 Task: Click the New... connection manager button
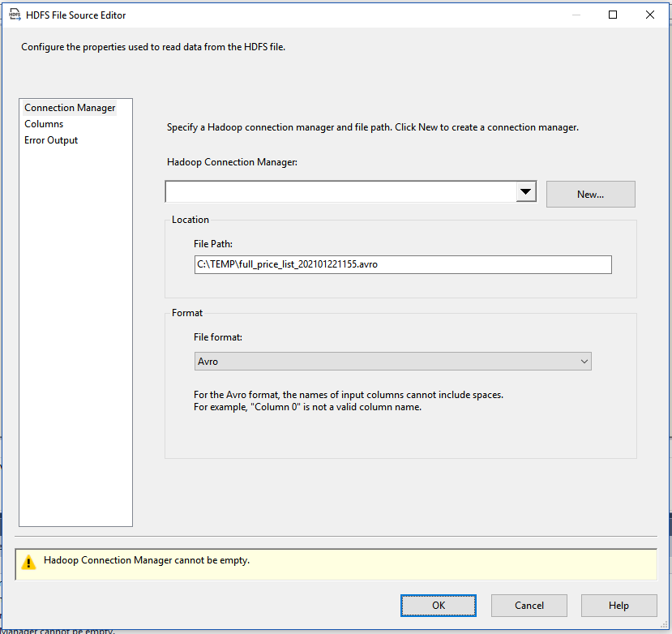click(590, 195)
